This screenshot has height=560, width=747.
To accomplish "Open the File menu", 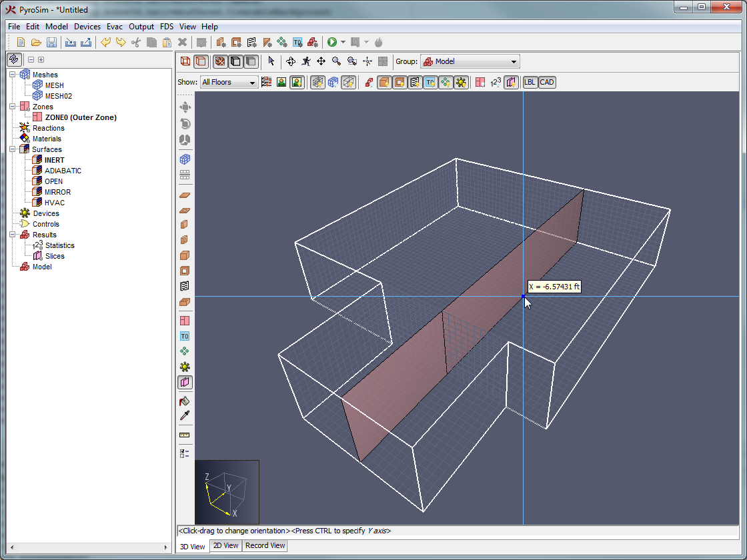I will [x=14, y=27].
